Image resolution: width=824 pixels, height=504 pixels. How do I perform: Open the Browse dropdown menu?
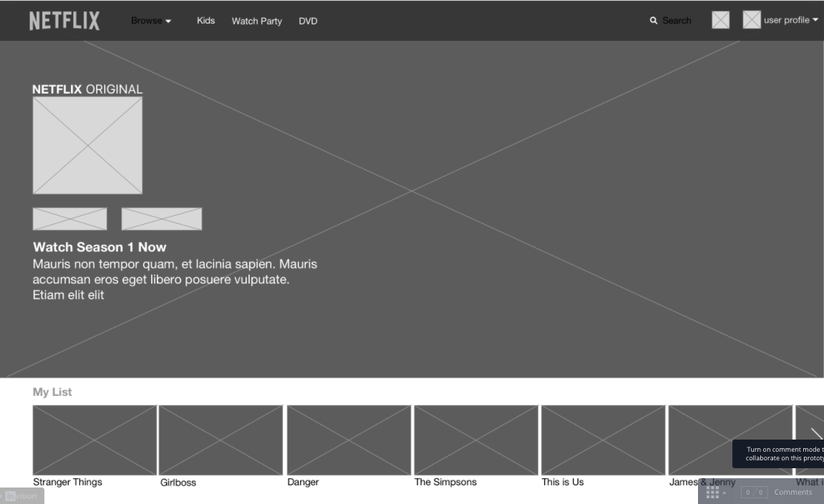click(151, 21)
